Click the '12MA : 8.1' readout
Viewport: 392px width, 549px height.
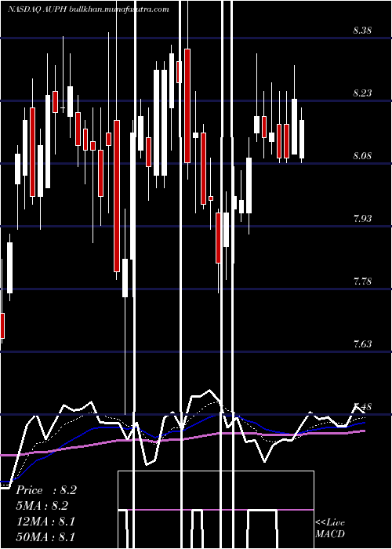[45, 522]
